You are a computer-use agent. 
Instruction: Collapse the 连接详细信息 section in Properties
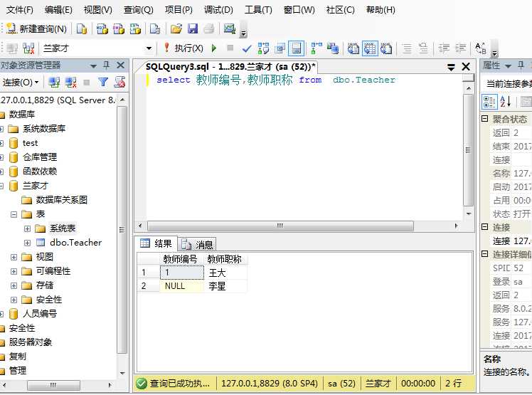click(485, 253)
